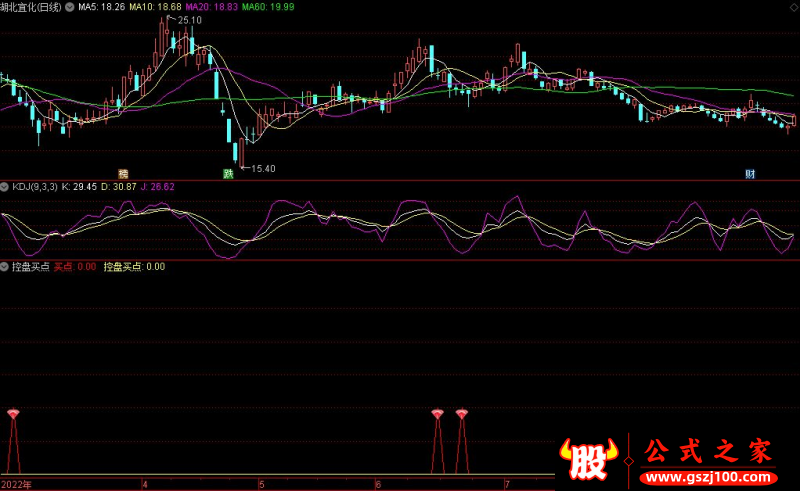The height and width of the screenshot is (491, 800).
Task: Open the KDJ indicator dropdown arrow
Action: (5, 186)
